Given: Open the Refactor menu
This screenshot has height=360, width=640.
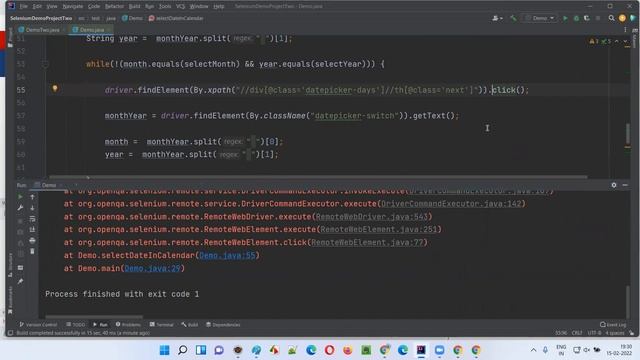Looking at the screenshot, I should 114,7.
